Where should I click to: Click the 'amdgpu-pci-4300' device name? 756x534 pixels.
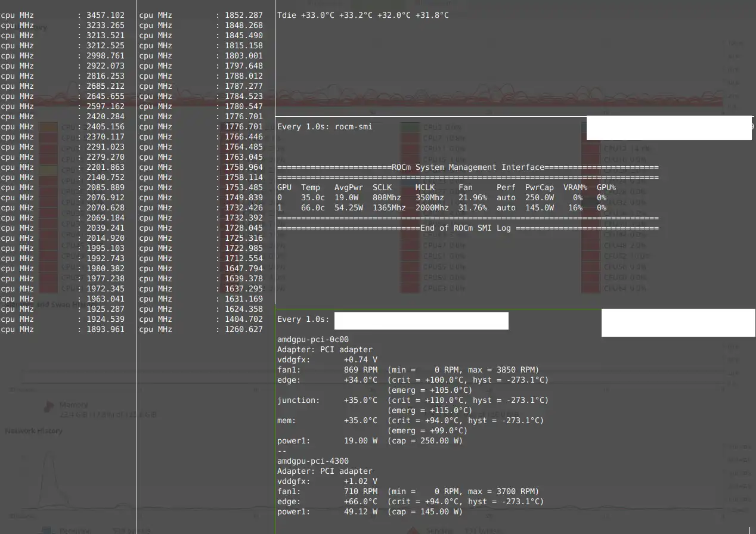(x=313, y=461)
